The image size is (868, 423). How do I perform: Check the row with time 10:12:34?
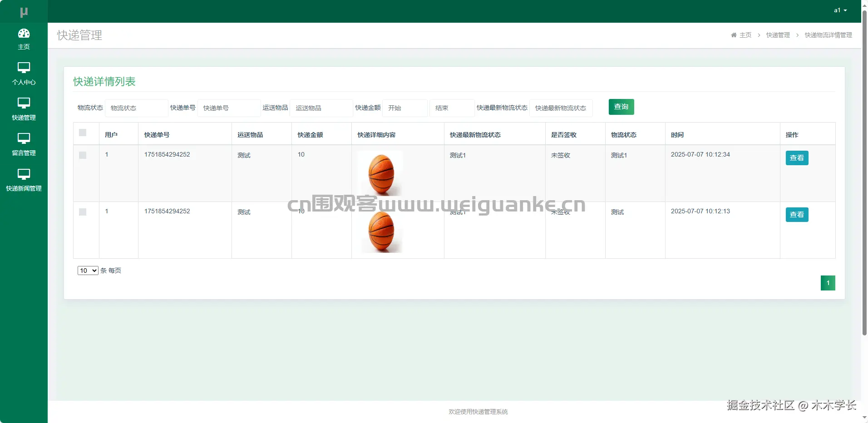[x=83, y=155]
